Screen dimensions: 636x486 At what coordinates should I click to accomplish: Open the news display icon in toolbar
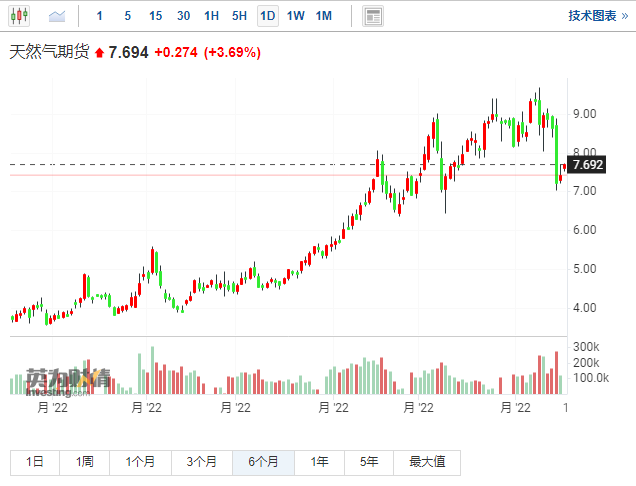(x=373, y=16)
